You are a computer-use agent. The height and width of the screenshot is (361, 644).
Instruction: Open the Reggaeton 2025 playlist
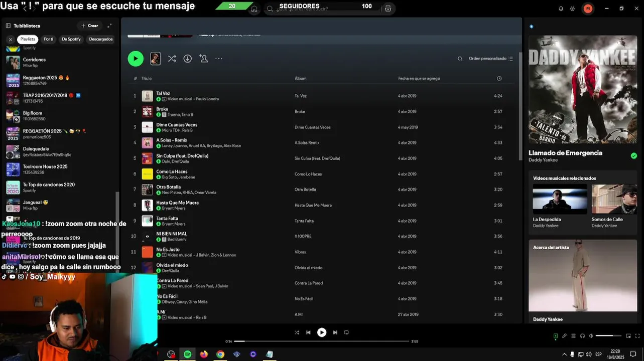pyautogui.click(x=60, y=80)
